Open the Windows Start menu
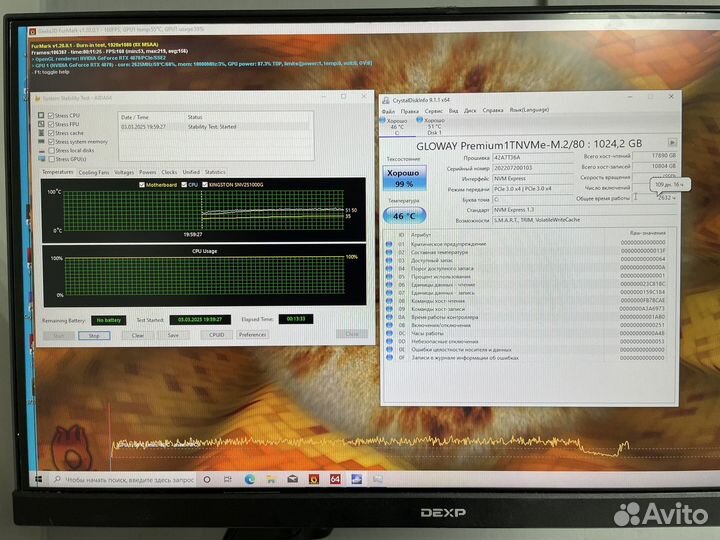This screenshot has height=540, width=720. 39,479
